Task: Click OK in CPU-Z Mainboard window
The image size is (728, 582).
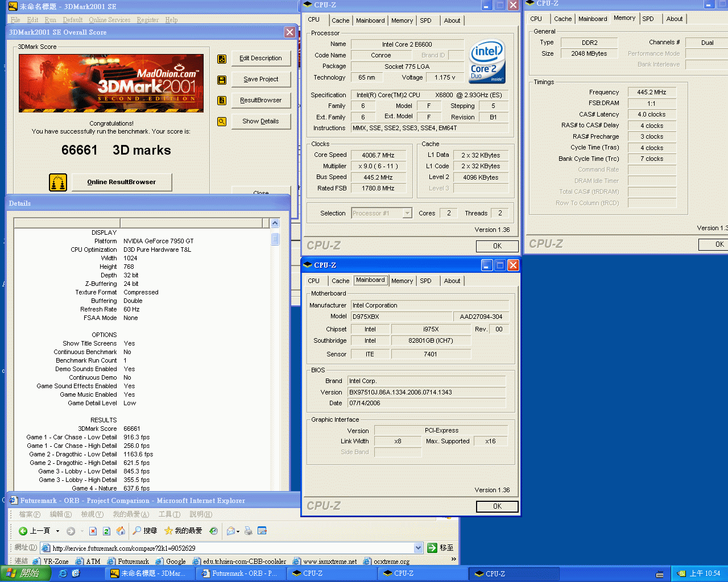Action: (497, 506)
